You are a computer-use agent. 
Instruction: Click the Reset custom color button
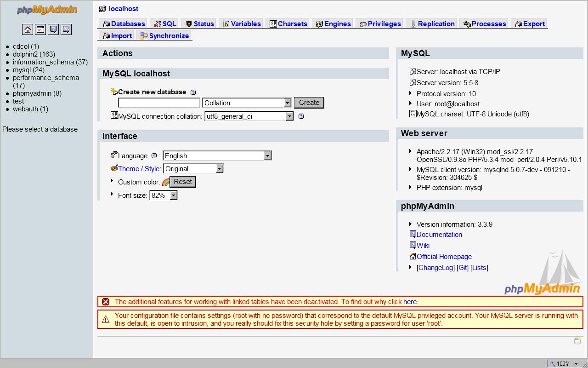(x=183, y=182)
